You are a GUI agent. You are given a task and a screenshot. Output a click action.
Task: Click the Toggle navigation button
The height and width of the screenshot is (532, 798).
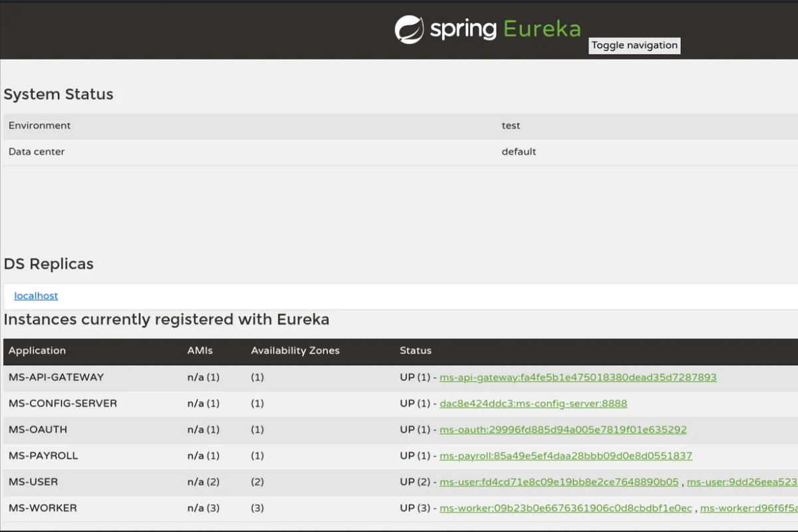(x=634, y=45)
